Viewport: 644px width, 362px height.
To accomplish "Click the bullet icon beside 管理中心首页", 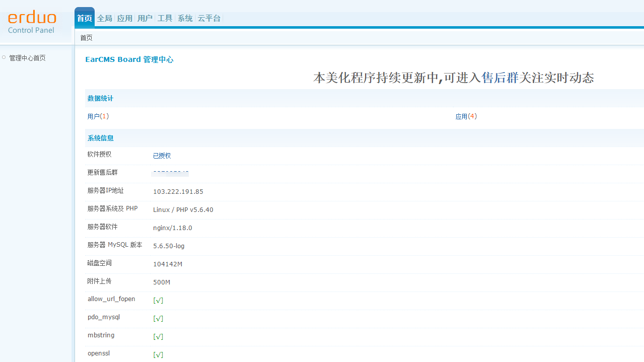I will point(4,57).
